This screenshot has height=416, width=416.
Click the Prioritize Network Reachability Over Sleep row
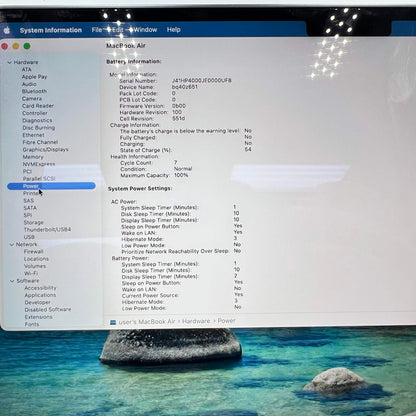pyautogui.click(x=181, y=251)
